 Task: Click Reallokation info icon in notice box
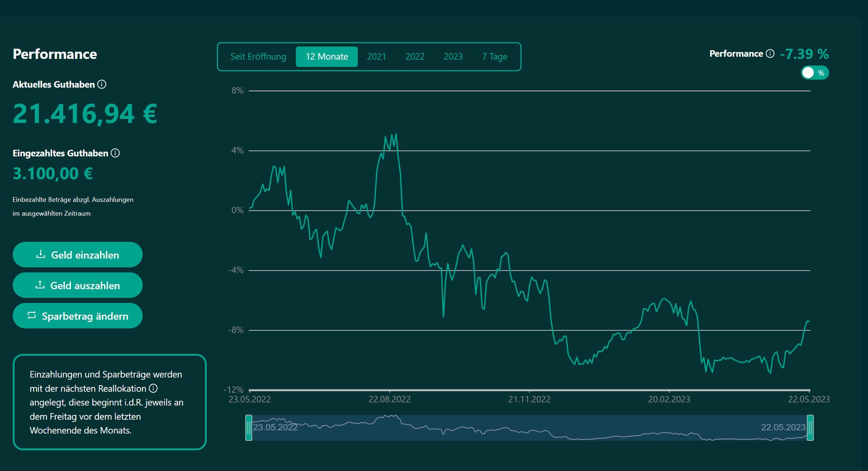click(153, 388)
